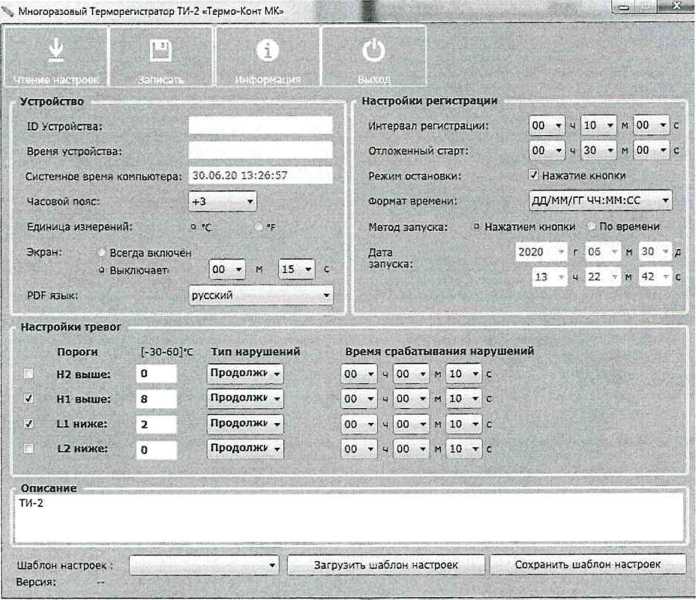
Task: Uncheck the L1 ниже threshold checkbox
Action: 28,423
